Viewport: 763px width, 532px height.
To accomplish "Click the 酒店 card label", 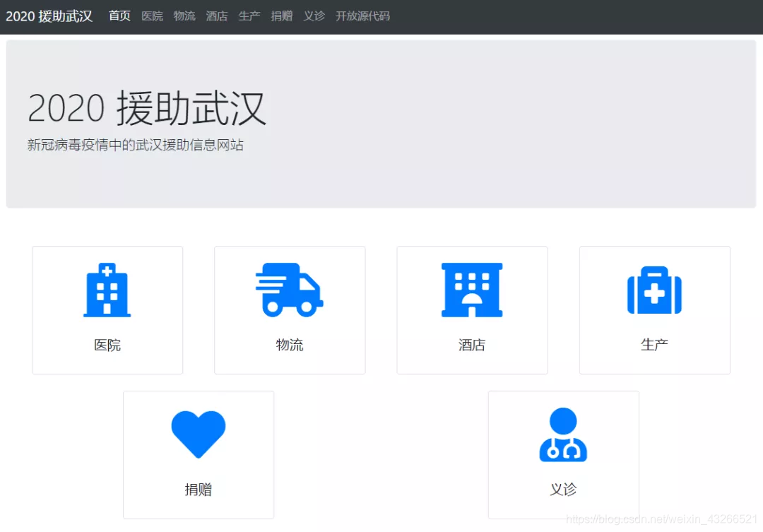I will 472,345.
